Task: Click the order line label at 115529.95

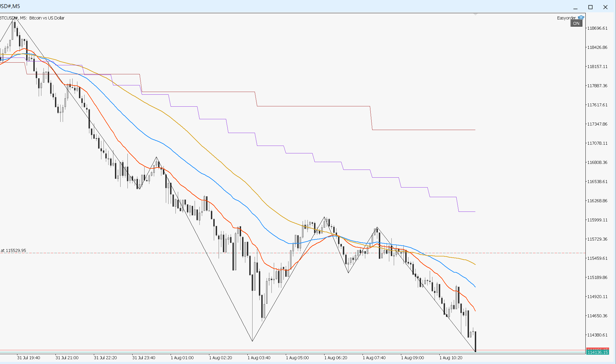Action: coord(13,250)
